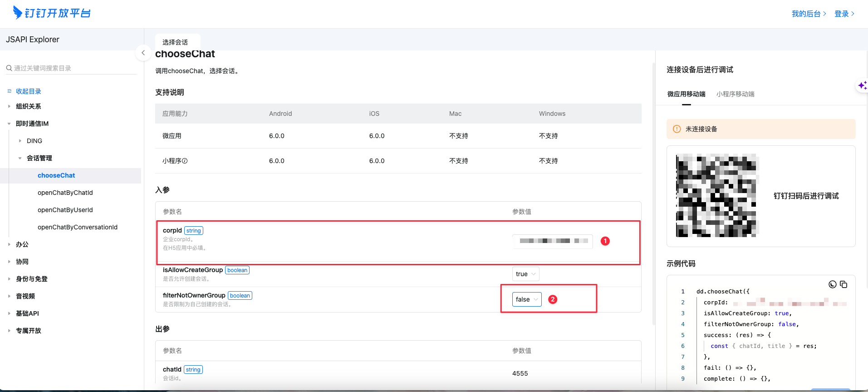Image resolution: width=868 pixels, height=392 pixels.
Task: Click the string type tag beside corpId
Action: pos(194,231)
